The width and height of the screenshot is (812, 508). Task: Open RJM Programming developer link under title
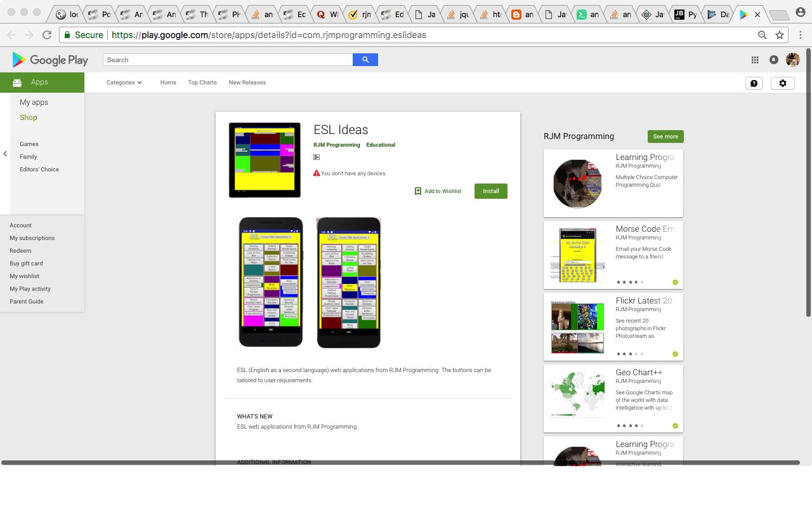click(337, 145)
